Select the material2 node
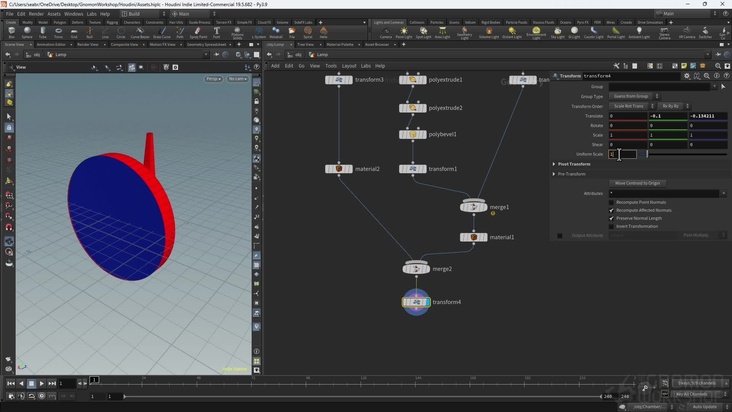This screenshot has height=412, width=732. click(339, 169)
